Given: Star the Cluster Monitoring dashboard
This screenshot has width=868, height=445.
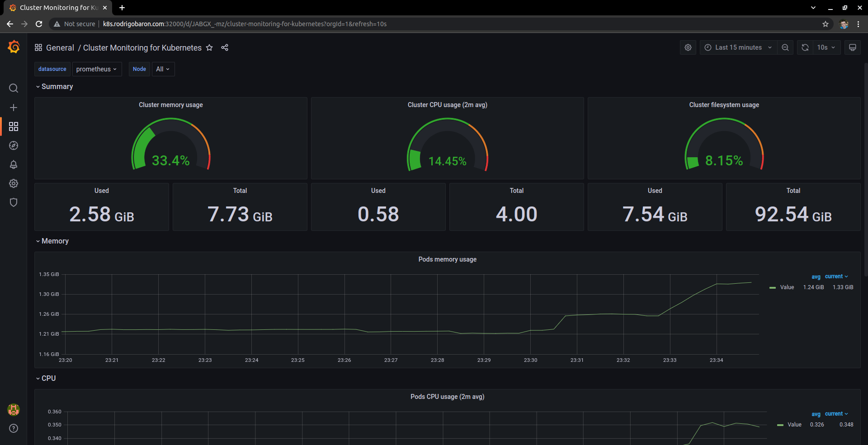Looking at the screenshot, I should [209, 47].
